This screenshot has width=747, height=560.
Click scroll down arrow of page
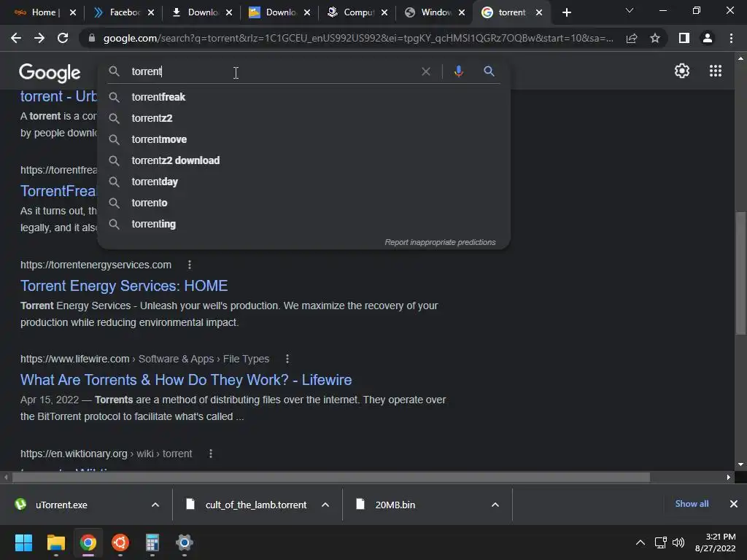740,464
